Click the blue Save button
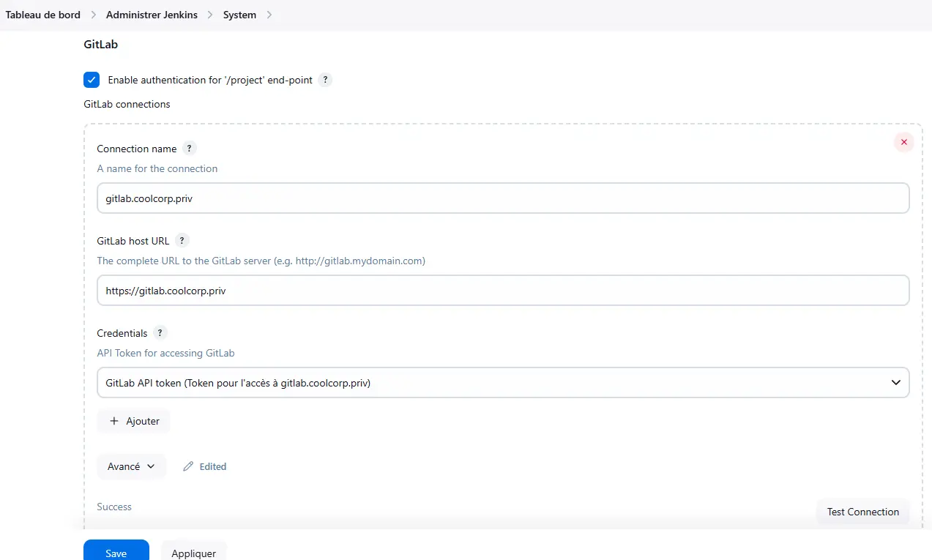This screenshot has width=932, height=560. pos(116,553)
